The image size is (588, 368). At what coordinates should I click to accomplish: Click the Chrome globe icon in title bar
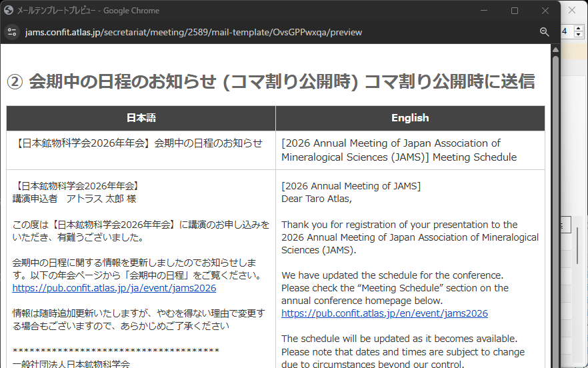coord(9,11)
